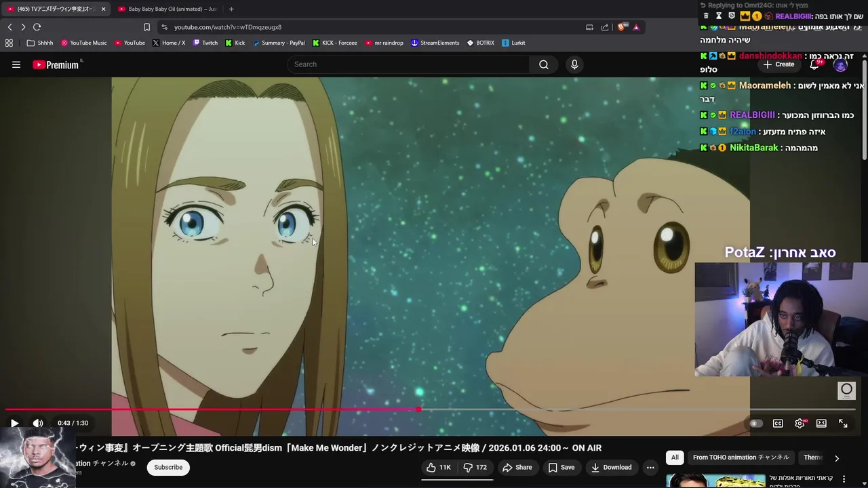Click the channel watermark in video corner
Image resolution: width=868 pixels, height=488 pixels.
(x=846, y=390)
